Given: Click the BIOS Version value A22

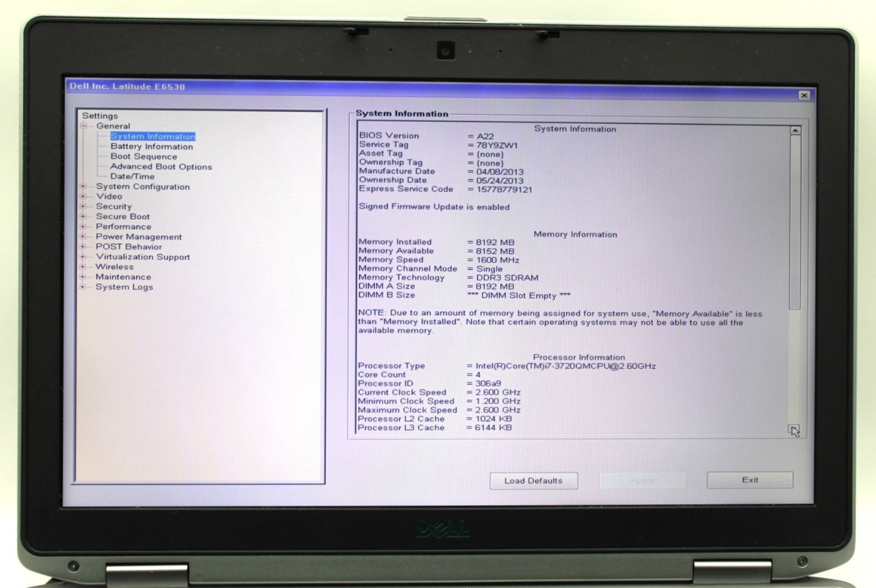Looking at the screenshot, I should point(485,136).
